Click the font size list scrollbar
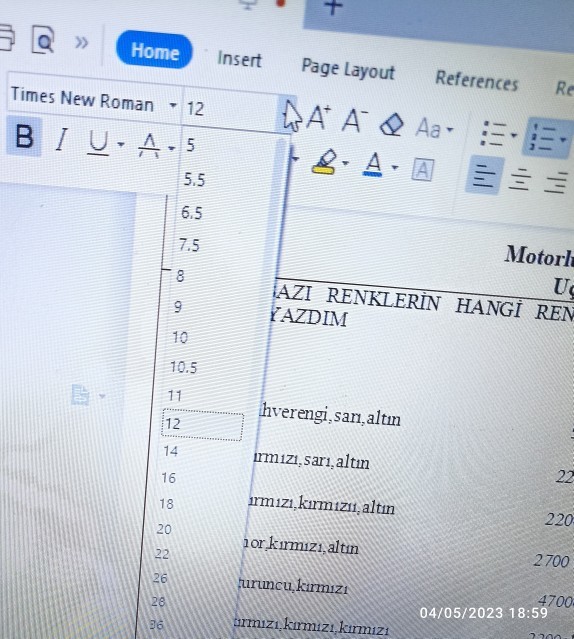This screenshot has height=639, width=574. tap(277, 212)
